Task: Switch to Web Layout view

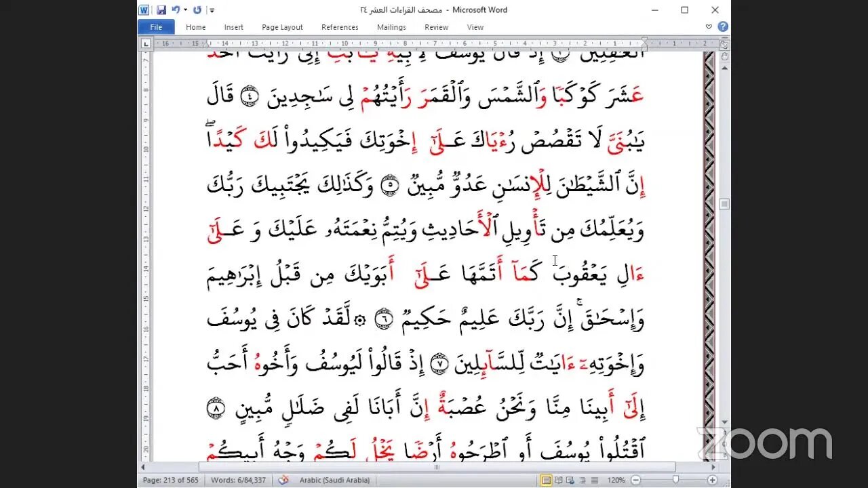Action: click(572, 480)
